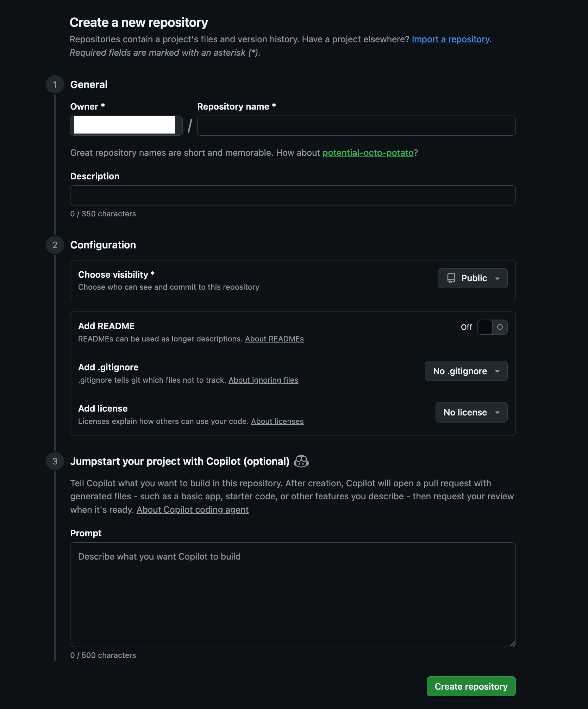588x709 pixels.
Task: Visit the About licenses link
Action: tap(277, 421)
